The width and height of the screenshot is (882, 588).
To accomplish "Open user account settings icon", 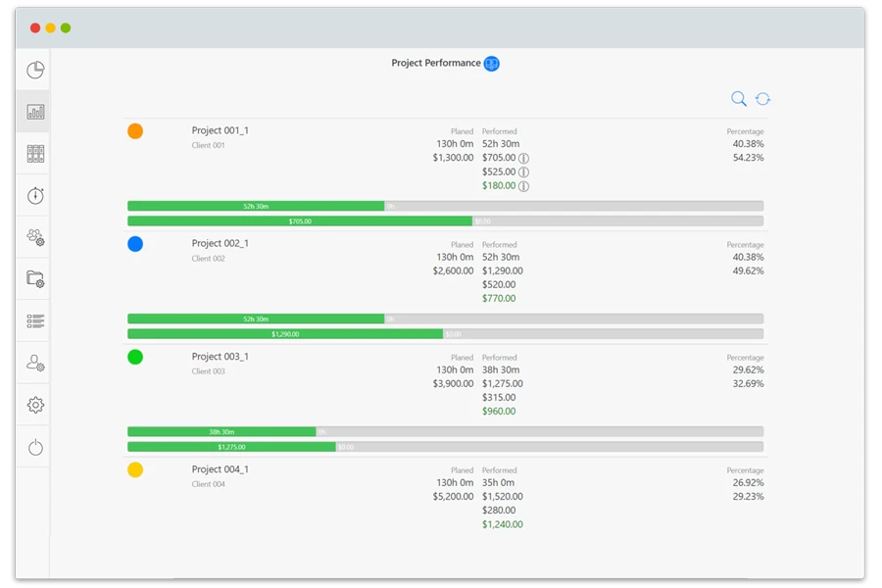I will tap(35, 363).
